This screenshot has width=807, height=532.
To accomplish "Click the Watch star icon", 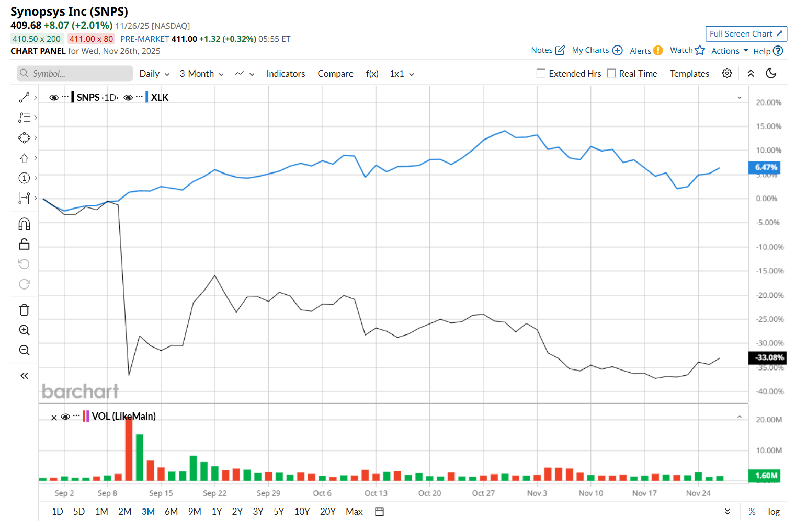I will pos(700,50).
